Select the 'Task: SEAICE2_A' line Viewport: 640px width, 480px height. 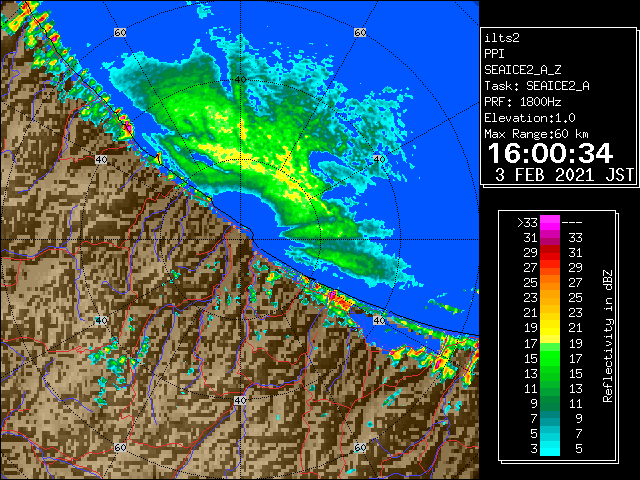click(537, 86)
